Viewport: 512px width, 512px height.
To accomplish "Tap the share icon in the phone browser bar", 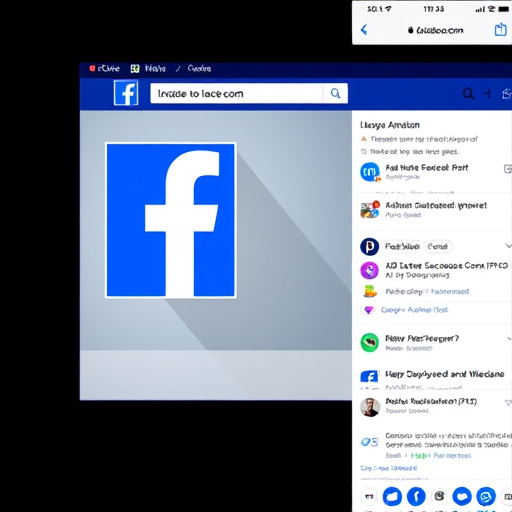I will pos(500,29).
